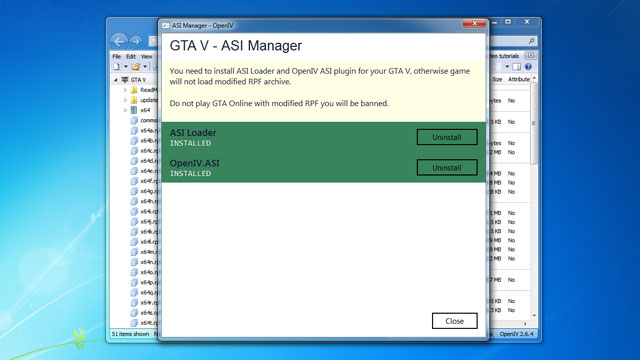Expand the ReadMe folder node
Screen dimensions: 640x360
(125, 90)
